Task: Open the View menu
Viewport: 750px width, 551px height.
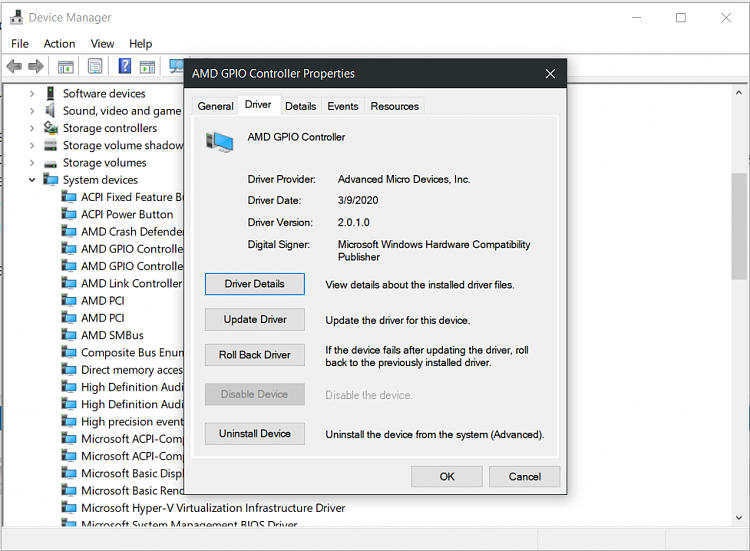Action: (102, 43)
